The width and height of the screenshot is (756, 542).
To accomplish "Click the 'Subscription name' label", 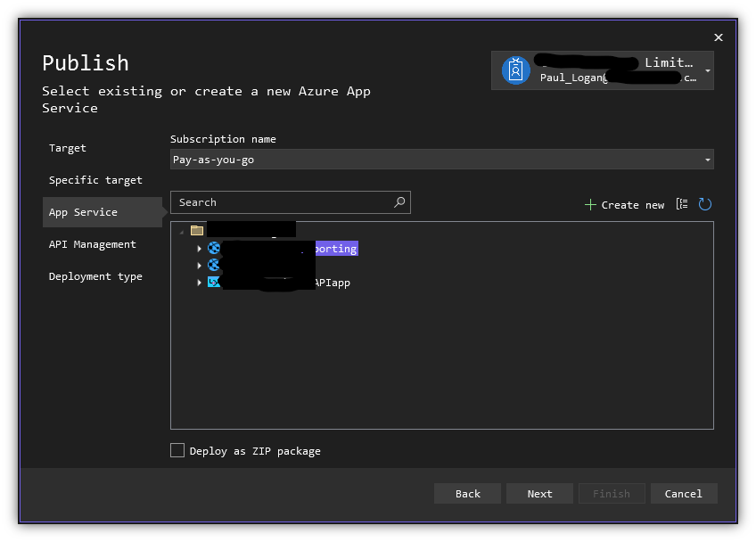I will 223,139.
